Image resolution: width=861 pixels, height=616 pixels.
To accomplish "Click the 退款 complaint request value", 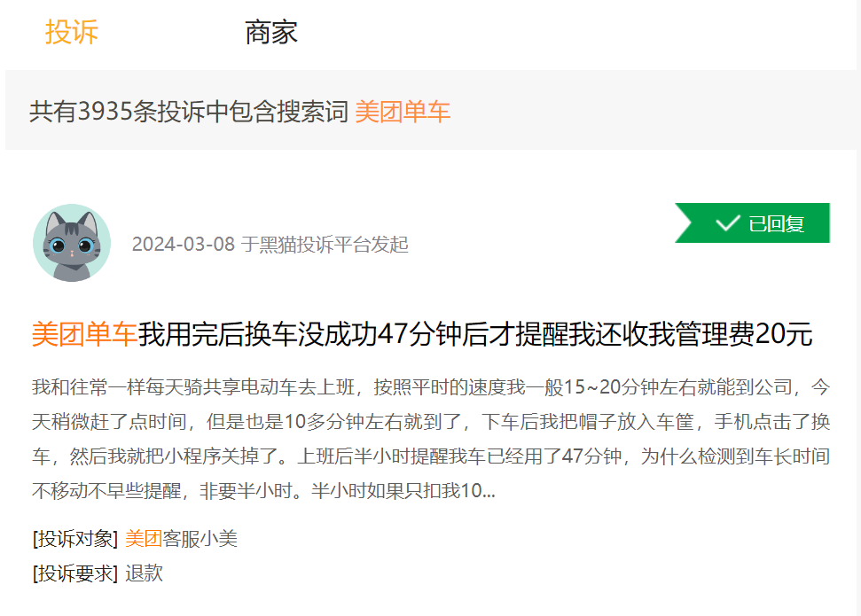I will (144, 573).
